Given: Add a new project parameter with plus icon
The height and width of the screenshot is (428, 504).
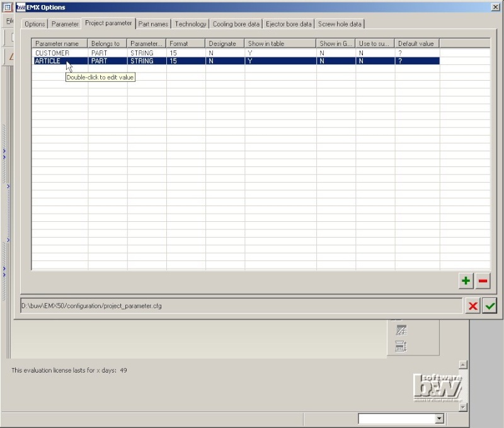Looking at the screenshot, I should point(466,281).
